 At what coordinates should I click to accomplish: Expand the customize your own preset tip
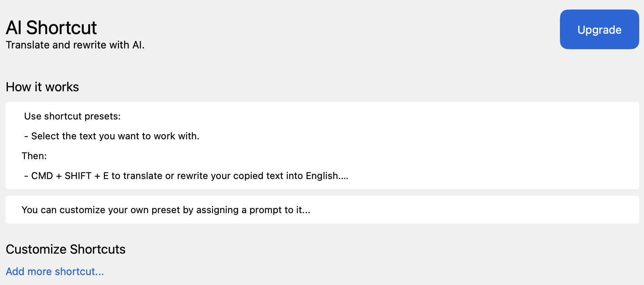[322, 210]
